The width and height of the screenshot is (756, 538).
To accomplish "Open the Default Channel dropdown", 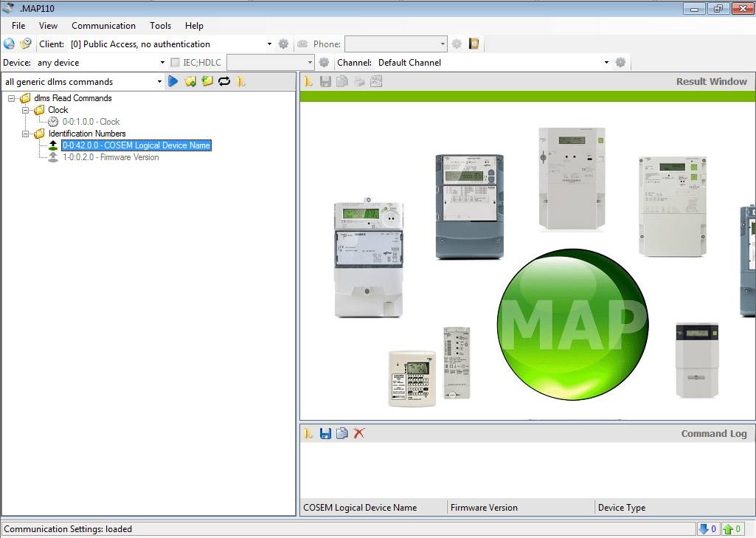I will 606,63.
